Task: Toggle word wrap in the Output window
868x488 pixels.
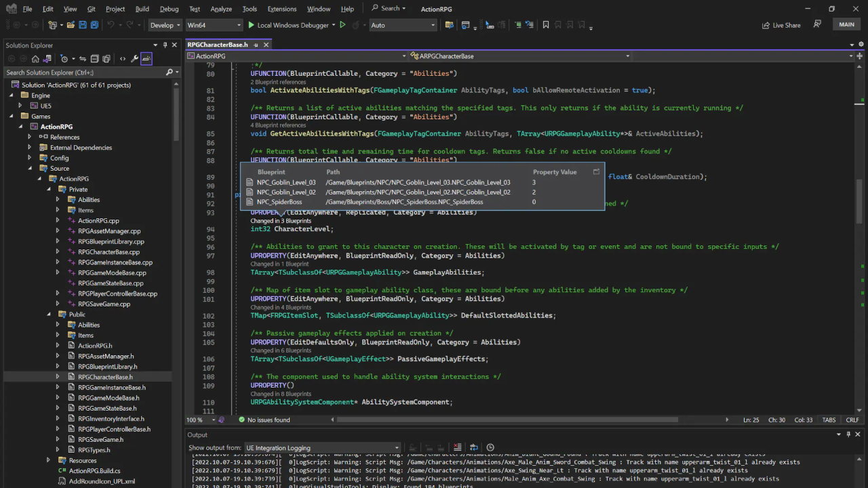Action: [x=474, y=447]
